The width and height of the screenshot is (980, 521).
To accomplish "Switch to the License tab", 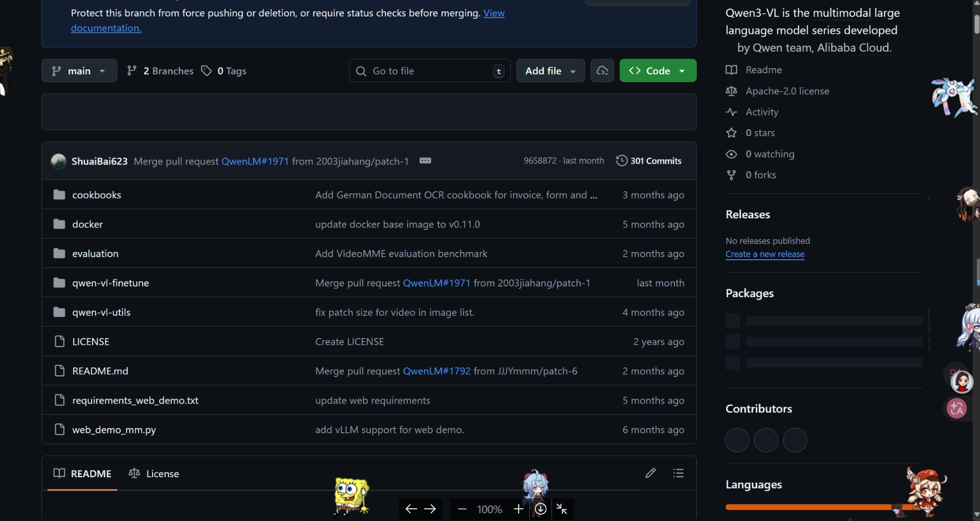I will tap(154, 473).
